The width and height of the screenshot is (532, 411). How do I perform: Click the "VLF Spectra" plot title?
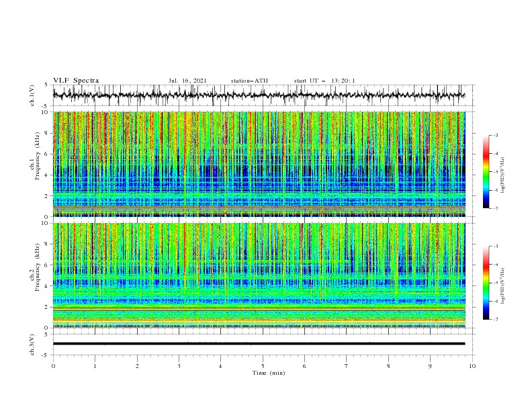click(76, 81)
